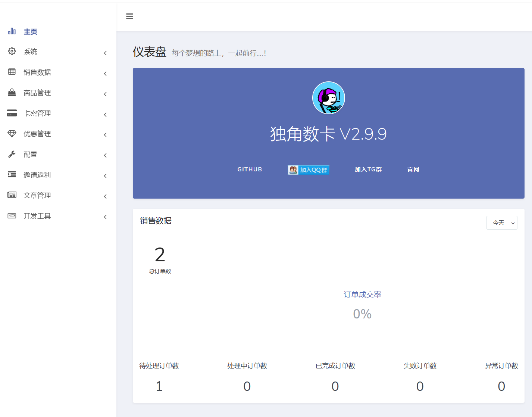Expand the 邀请返利 chevron
Screen dimensions: 532x417
click(x=105, y=176)
